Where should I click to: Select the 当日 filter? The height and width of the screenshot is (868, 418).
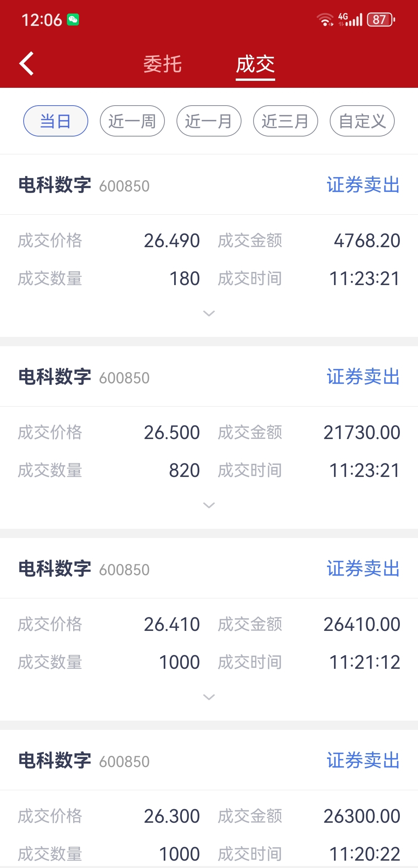tap(56, 121)
